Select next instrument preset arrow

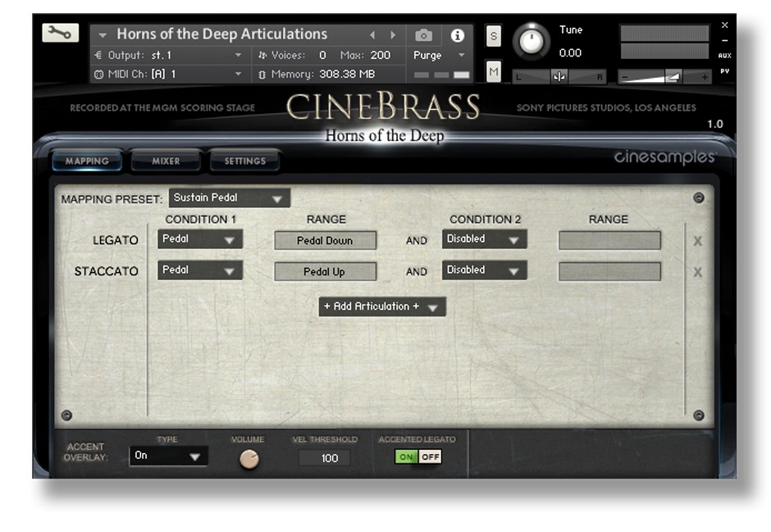click(x=392, y=35)
